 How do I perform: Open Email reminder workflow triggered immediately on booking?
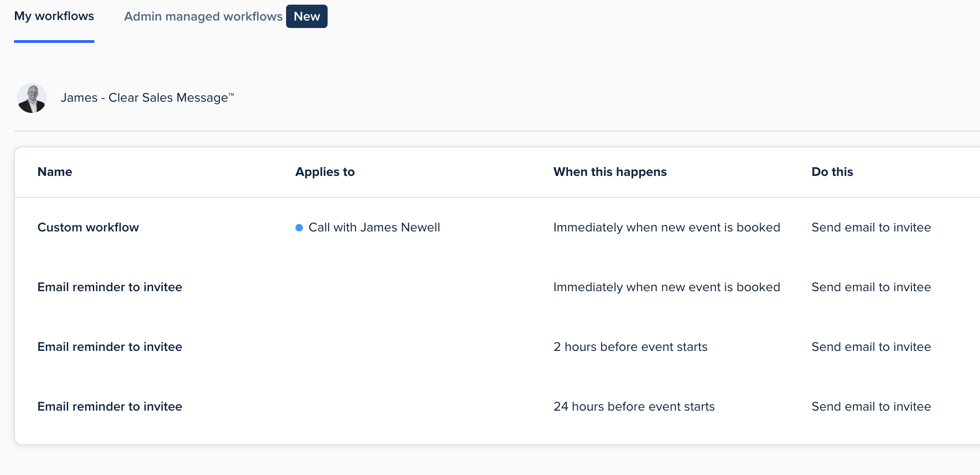[110, 287]
